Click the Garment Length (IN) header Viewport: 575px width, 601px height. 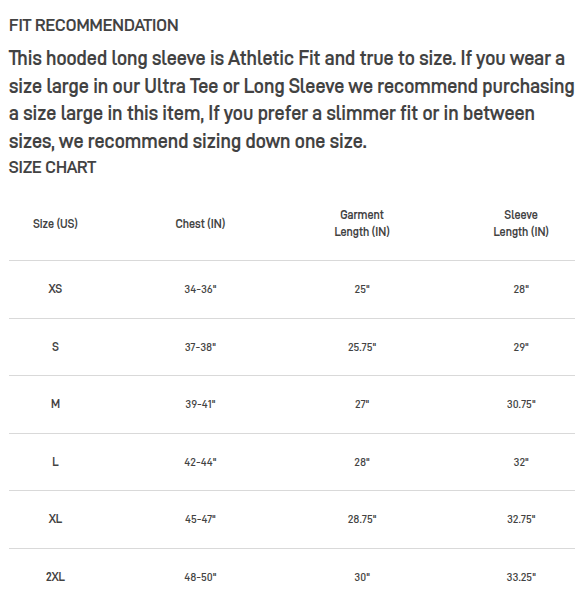(362, 223)
